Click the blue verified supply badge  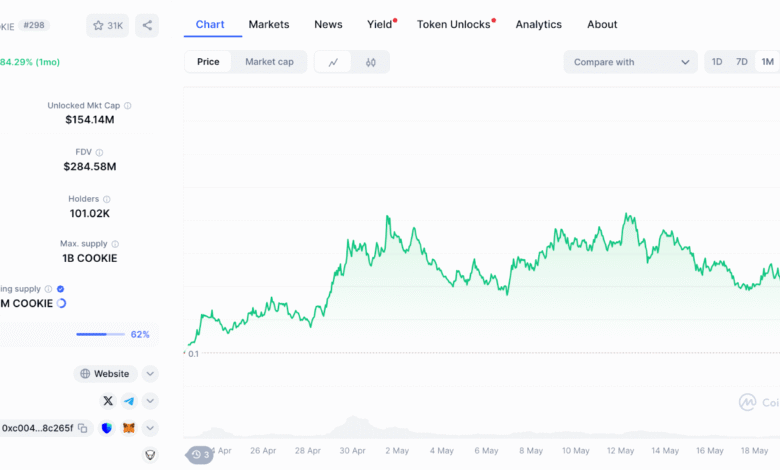(60, 289)
